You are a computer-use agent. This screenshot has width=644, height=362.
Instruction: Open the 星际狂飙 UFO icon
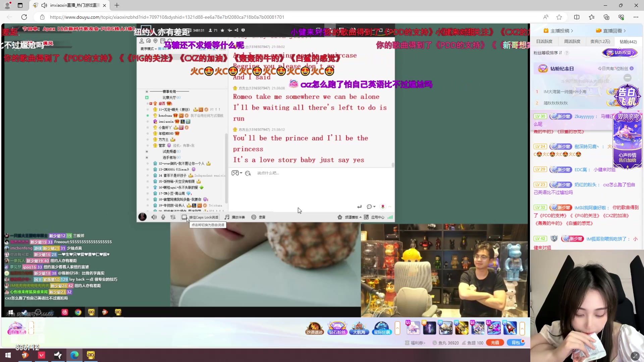click(x=382, y=328)
